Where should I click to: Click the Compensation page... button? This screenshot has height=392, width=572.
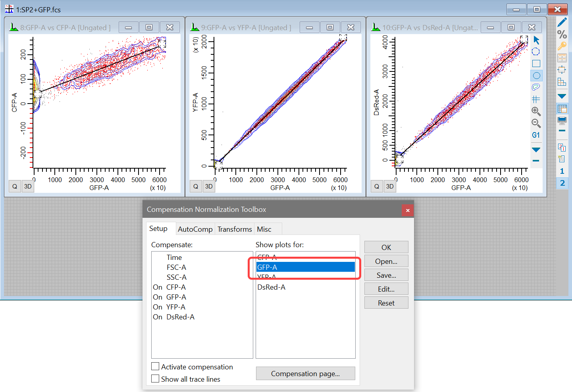click(305, 373)
